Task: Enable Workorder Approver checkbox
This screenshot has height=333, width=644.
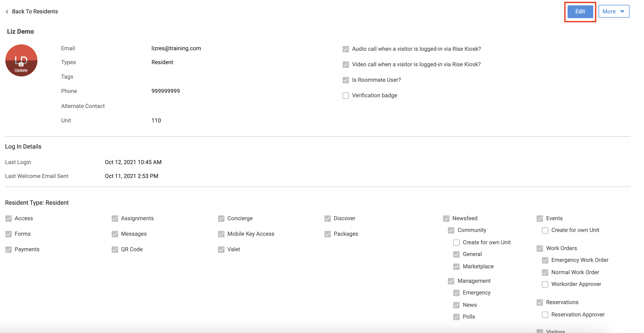Action: (545, 284)
